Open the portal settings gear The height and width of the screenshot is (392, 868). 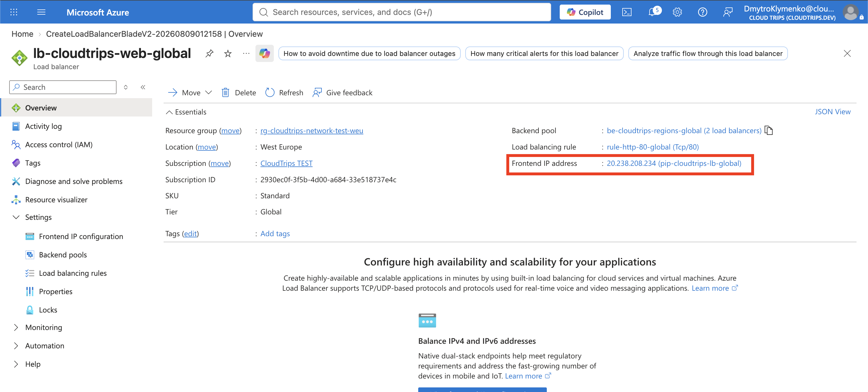pos(677,12)
